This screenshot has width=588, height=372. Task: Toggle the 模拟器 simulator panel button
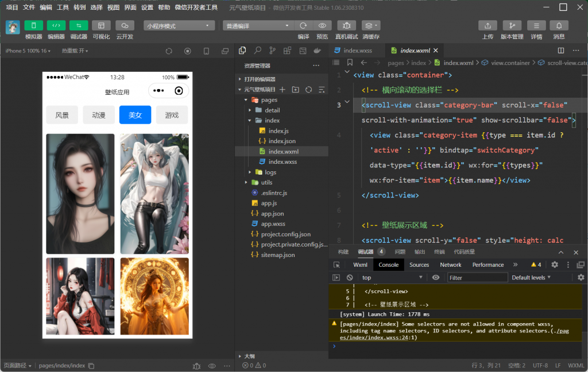coord(33,26)
